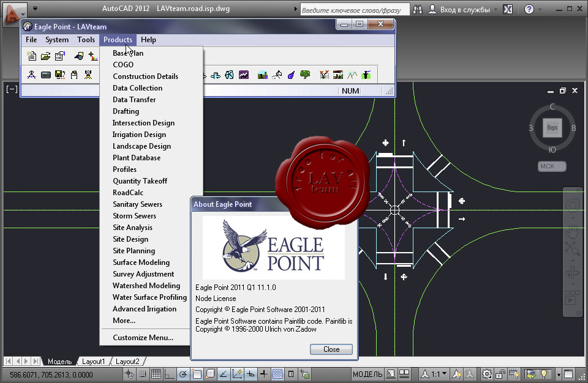Toggle Grid Display in status bar
The height and width of the screenshot is (383, 588).
(x=156, y=374)
